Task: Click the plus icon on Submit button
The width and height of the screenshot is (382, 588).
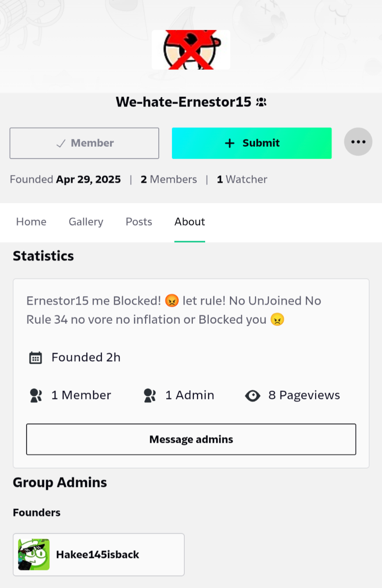Action: click(229, 143)
